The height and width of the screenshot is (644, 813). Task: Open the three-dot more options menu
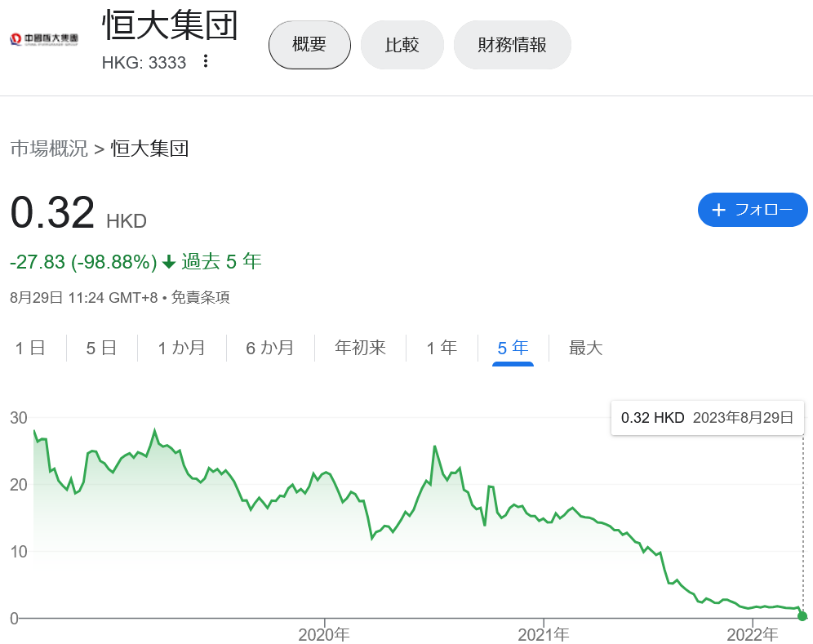(x=206, y=61)
